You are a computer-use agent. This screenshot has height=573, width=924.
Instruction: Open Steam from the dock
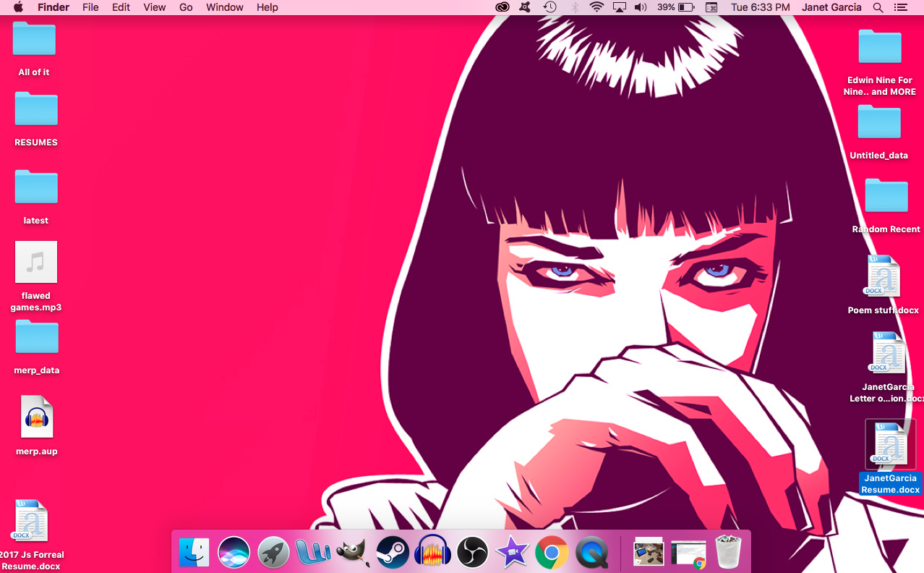393,553
